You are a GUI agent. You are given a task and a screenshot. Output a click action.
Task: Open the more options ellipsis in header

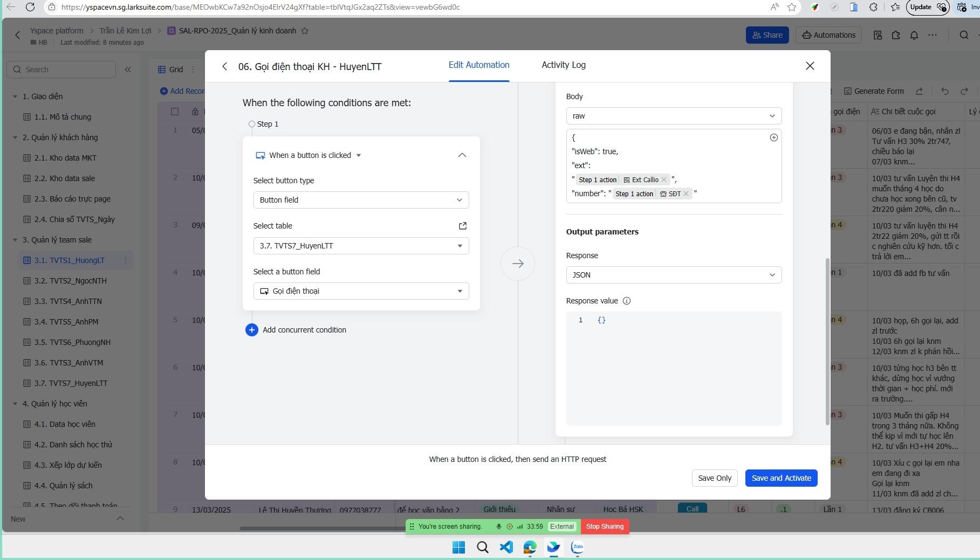[x=932, y=35]
